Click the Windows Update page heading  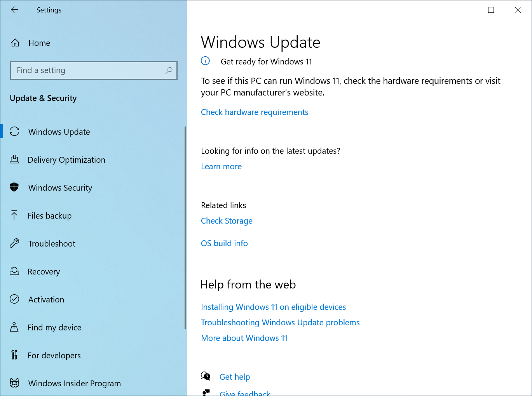click(x=260, y=42)
